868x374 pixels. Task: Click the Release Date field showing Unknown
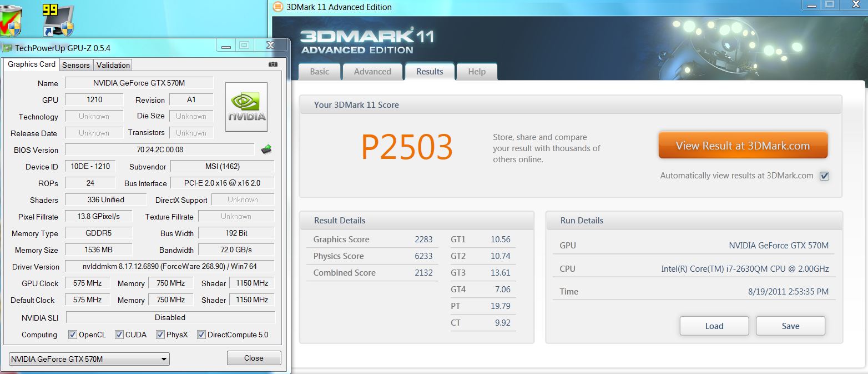click(x=94, y=133)
